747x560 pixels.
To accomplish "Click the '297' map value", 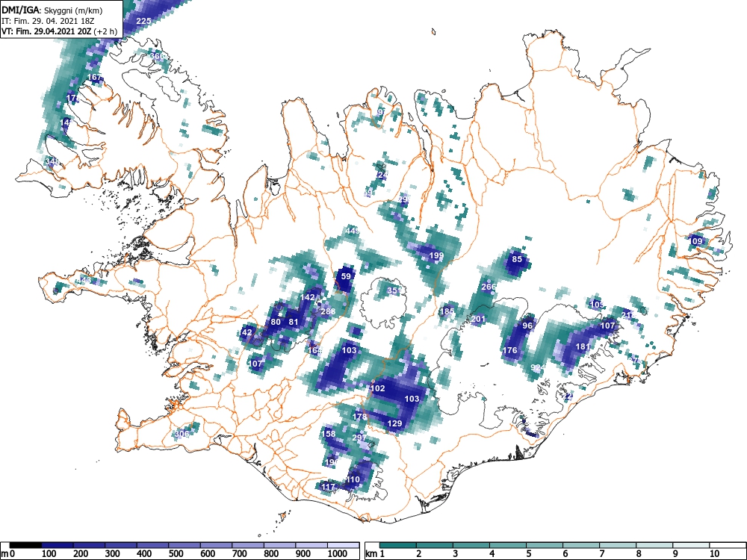I will click(x=359, y=438).
